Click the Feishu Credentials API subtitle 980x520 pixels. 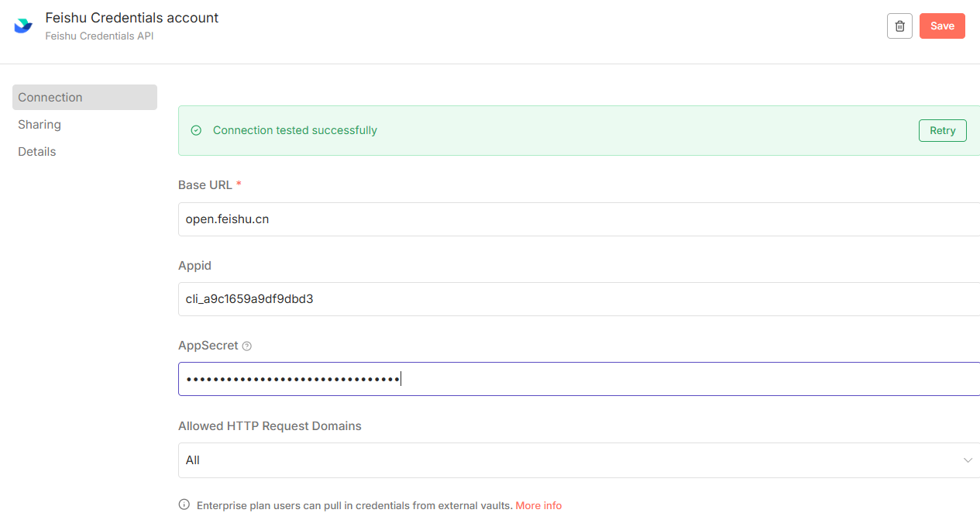click(x=99, y=36)
